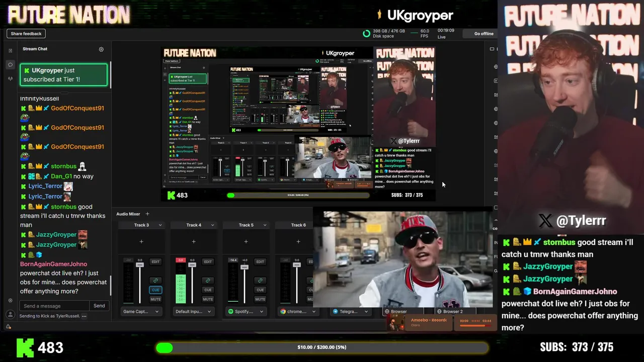Image resolution: width=644 pixels, height=362 pixels.
Task: Select the Browser 2 source label
Action: [452, 312]
